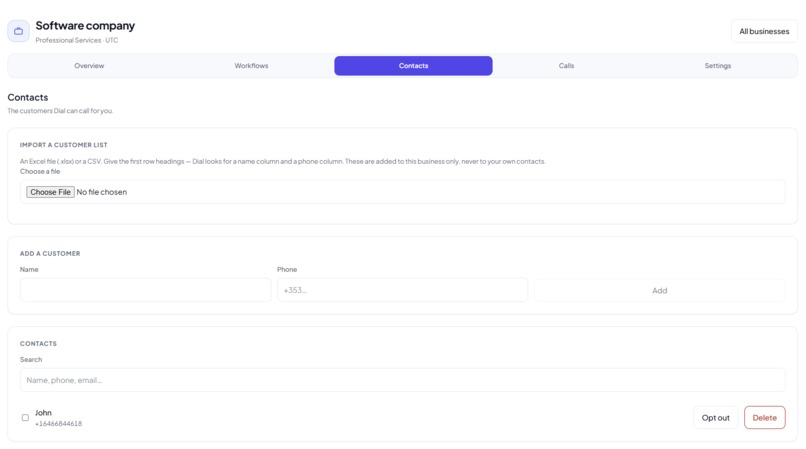Click the John contact name

pos(43,412)
